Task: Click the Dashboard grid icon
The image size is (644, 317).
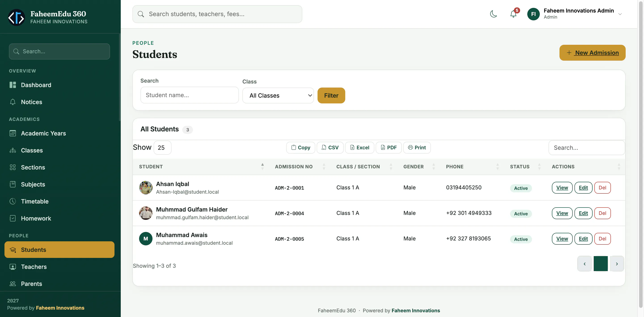Action: point(13,85)
